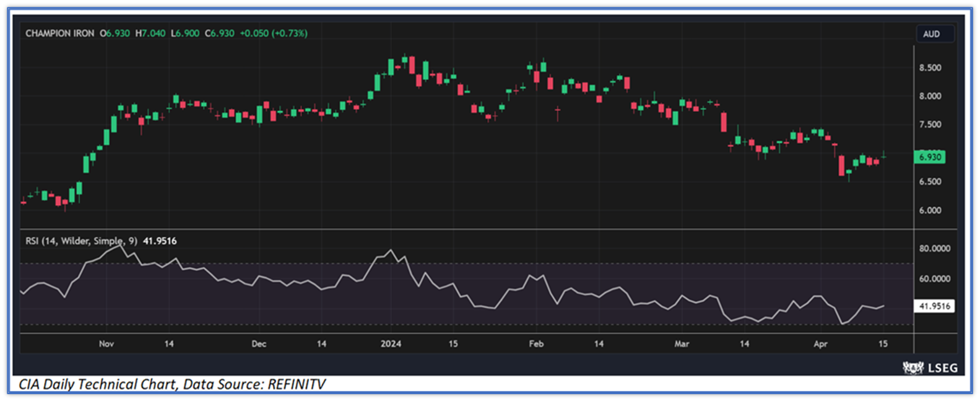This screenshot has height=401, width=980.
Task: Click the Feb date axis label
Action: (536, 343)
